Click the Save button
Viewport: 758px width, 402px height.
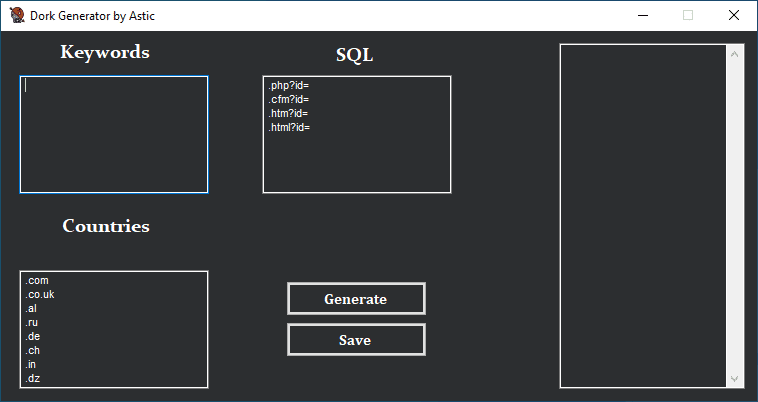[x=356, y=340]
